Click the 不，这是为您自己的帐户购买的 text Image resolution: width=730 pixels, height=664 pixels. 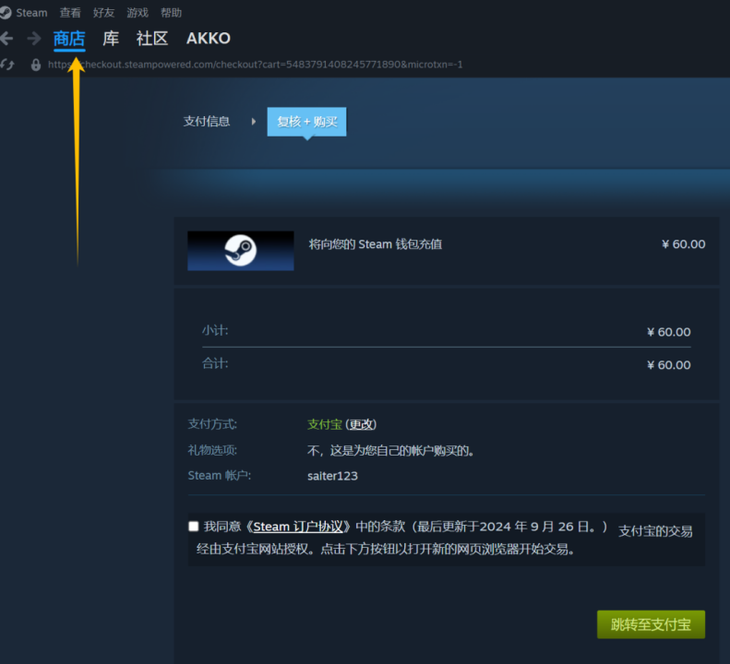(x=390, y=451)
